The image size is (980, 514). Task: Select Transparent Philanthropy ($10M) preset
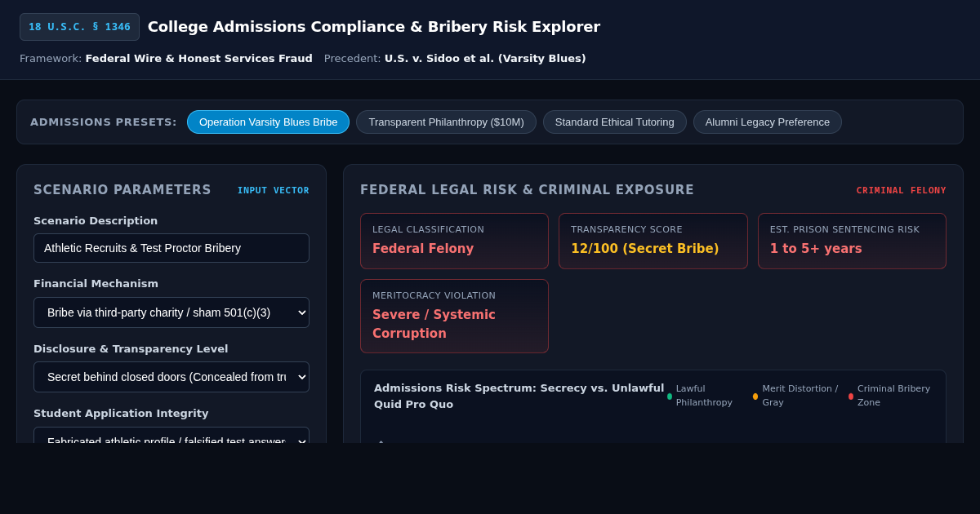pos(446,122)
